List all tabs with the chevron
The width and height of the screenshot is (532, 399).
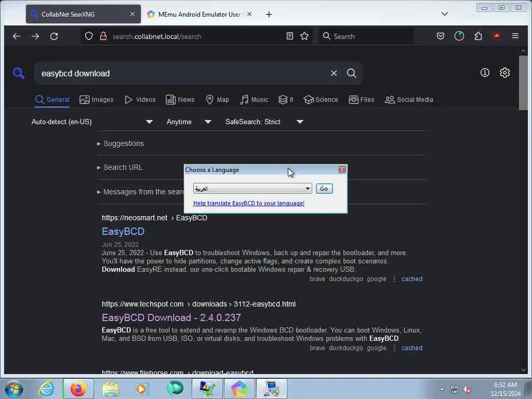[445, 14]
